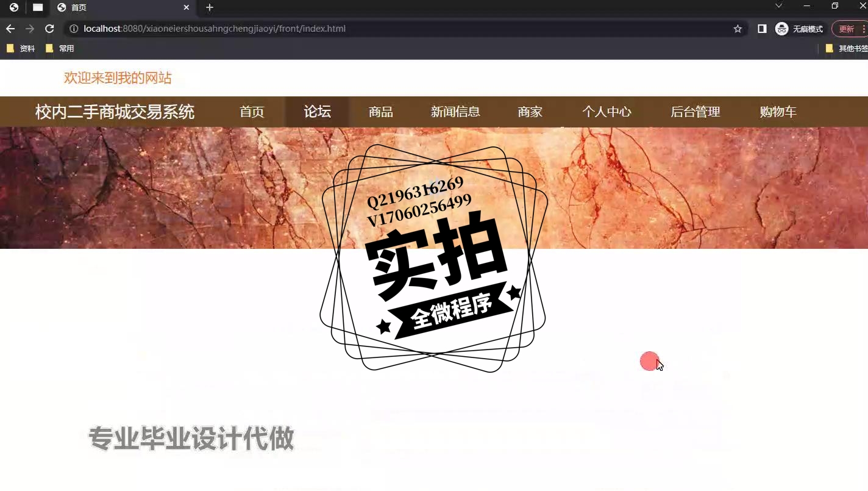The width and height of the screenshot is (868, 491).
Task: Open the 商家 navigation item
Action: pyautogui.click(x=530, y=112)
